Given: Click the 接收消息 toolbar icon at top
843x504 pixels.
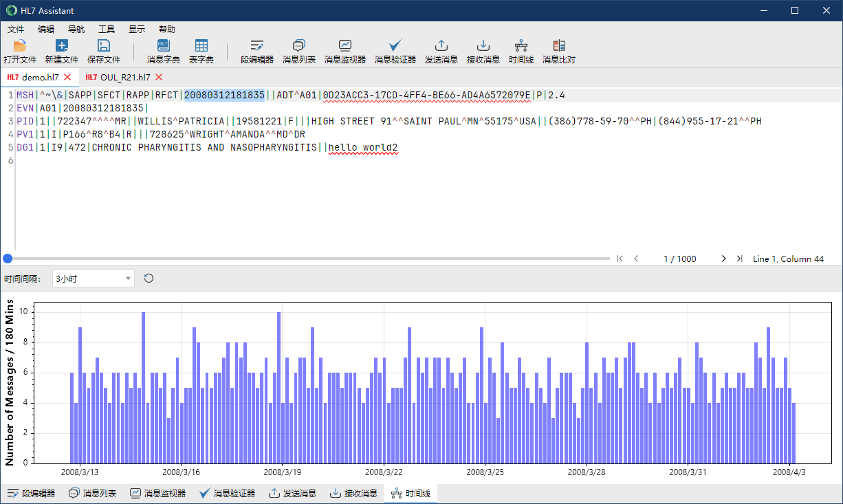Looking at the screenshot, I should tap(483, 46).
